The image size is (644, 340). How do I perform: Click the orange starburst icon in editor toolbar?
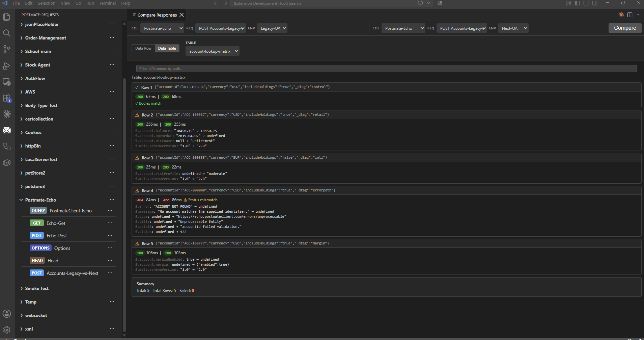coord(621,15)
